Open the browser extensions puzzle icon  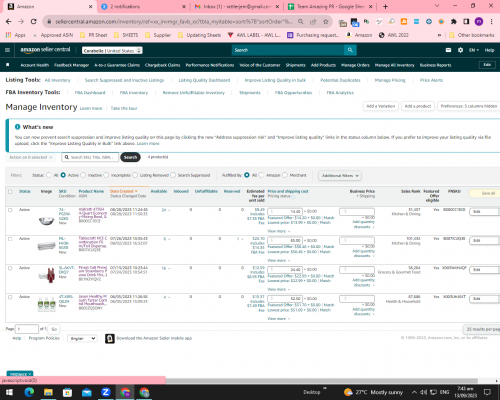click(453, 22)
